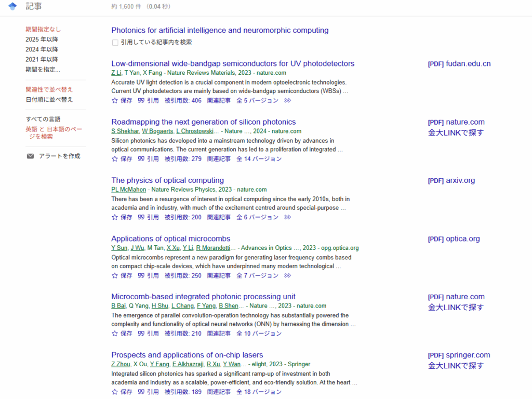Click 金大LINKで探す under springer.com
Viewport: 532px width, 399px height.
(456, 366)
